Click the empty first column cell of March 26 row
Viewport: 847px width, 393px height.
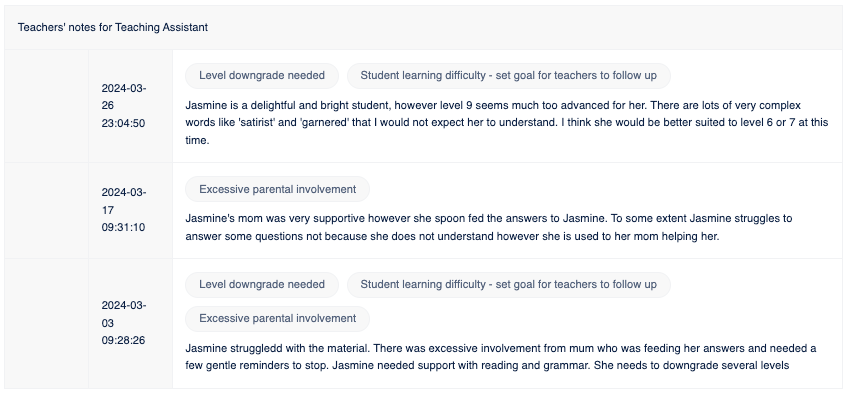[46, 106]
